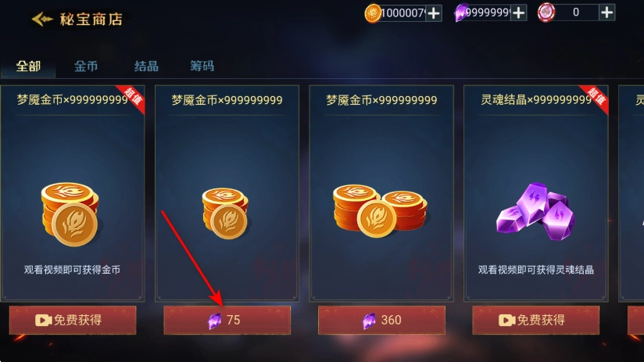
Task: Add more soul crystals with plus icon
Action: (519, 13)
